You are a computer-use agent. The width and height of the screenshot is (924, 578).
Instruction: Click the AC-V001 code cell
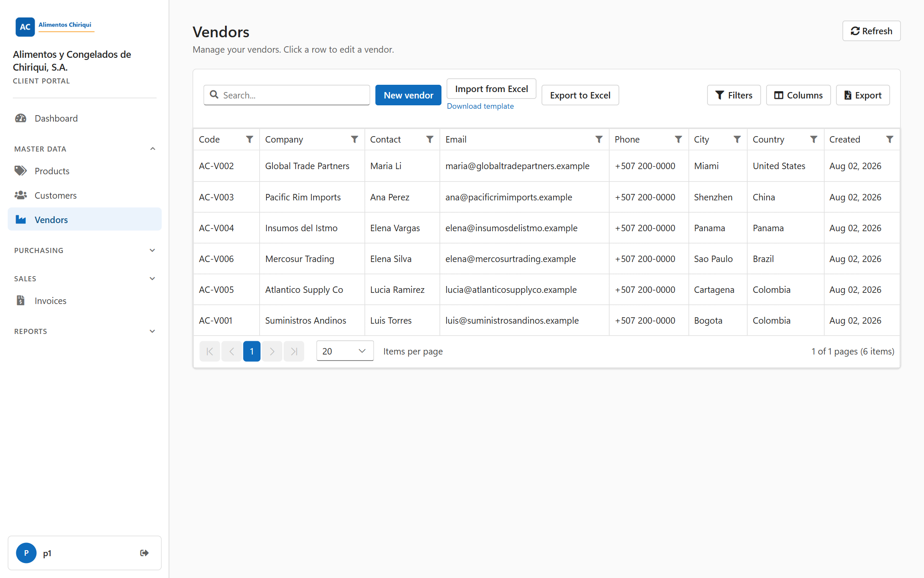(x=226, y=320)
